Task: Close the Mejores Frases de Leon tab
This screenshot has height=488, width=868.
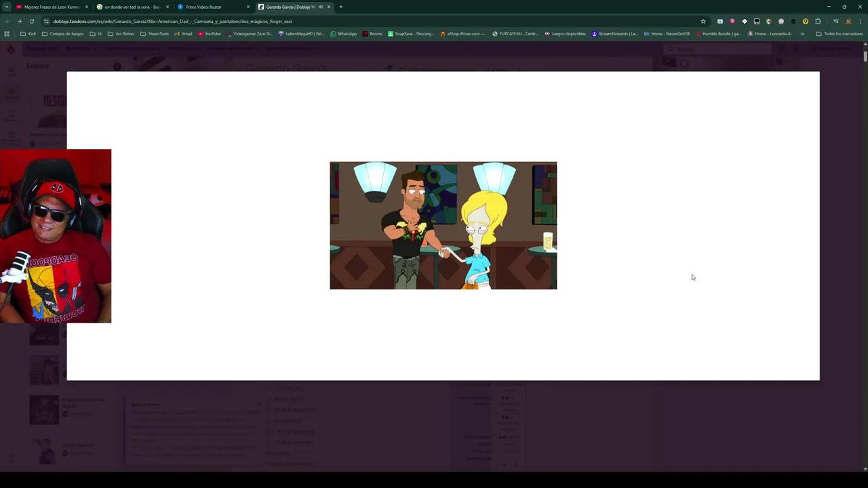Action: pyautogui.click(x=87, y=7)
